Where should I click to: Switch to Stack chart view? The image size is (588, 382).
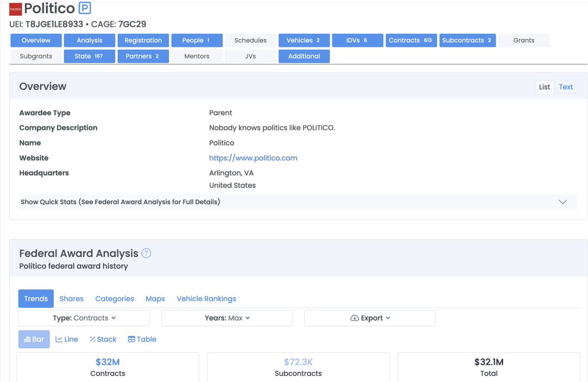click(x=103, y=339)
